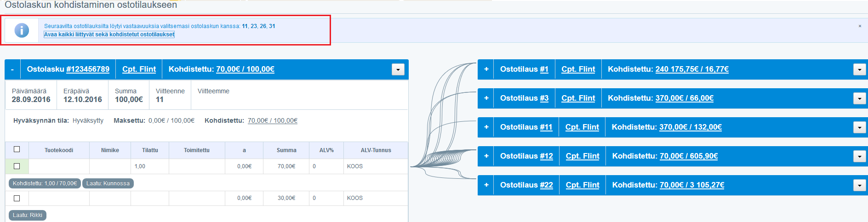Image resolution: width=868 pixels, height=222 pixels.
Task: Toggle the select-all checkbox in table header
Action: 17,149
